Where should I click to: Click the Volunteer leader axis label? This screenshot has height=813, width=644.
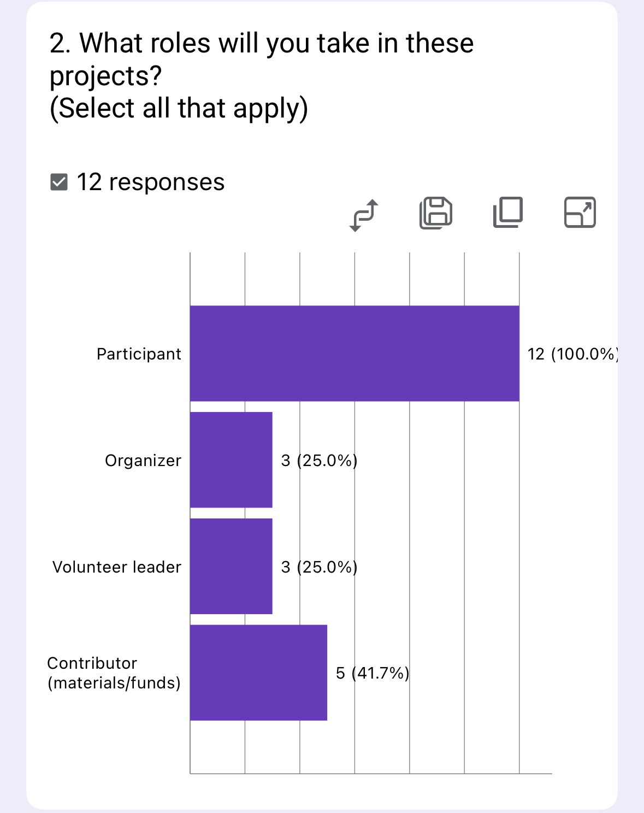coord(117,567)
